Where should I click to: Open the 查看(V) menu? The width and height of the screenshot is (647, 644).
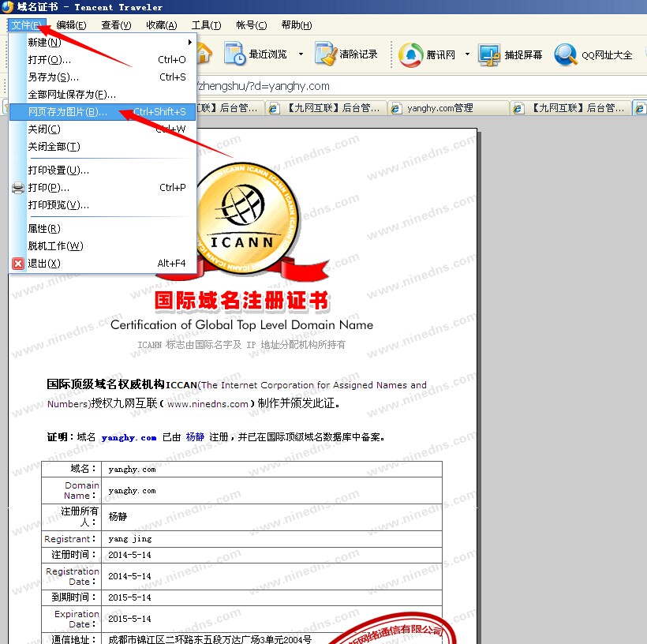click(x=116, y=25)
